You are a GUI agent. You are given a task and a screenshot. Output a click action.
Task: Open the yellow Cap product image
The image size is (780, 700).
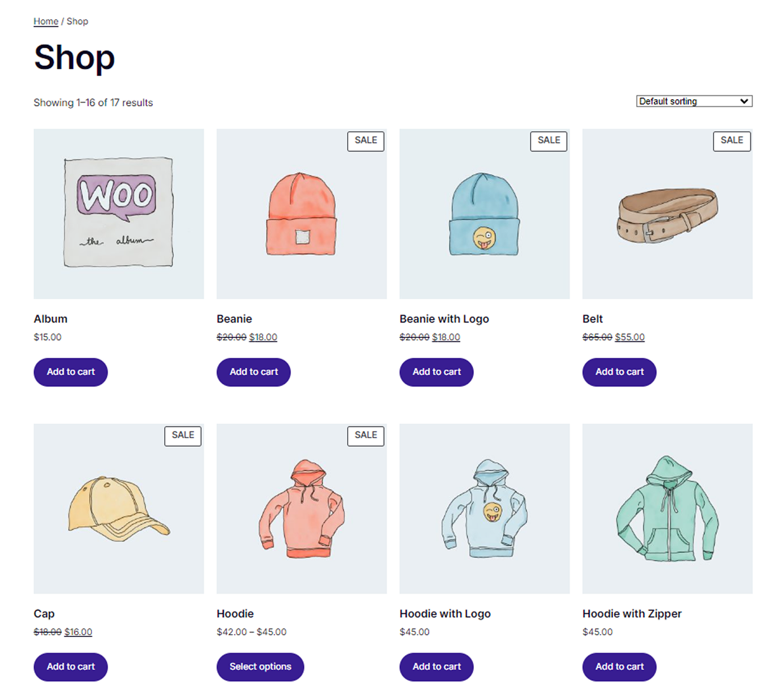point(118,508)
